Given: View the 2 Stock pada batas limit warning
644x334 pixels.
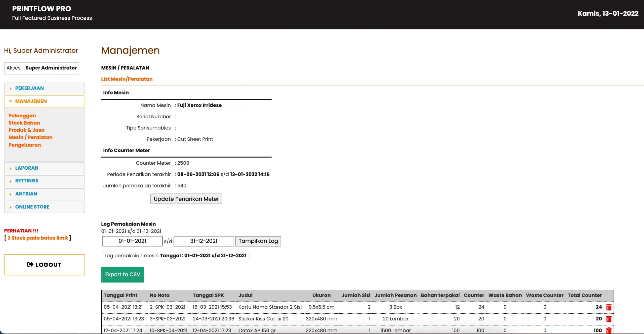Looking at the screenshot, I should [38, 238].
